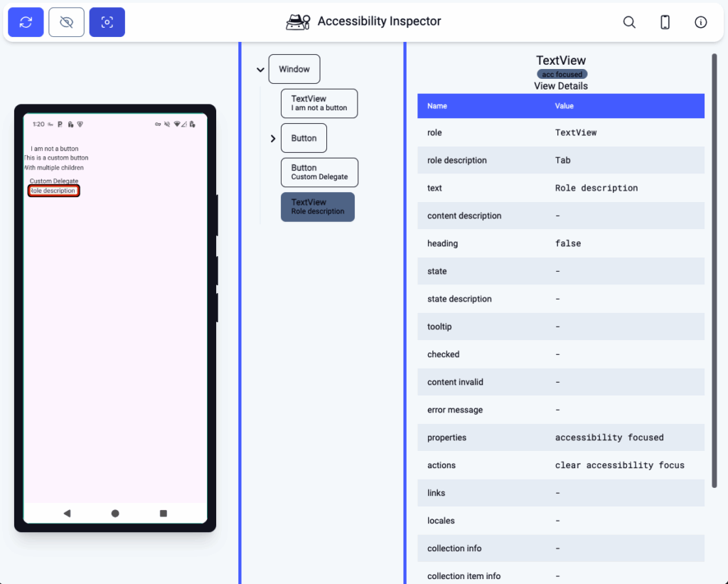This screenshot has width=728, height=584.
Task: Click the details panel vertical scrollbar
Action: (x=714, y=270)
